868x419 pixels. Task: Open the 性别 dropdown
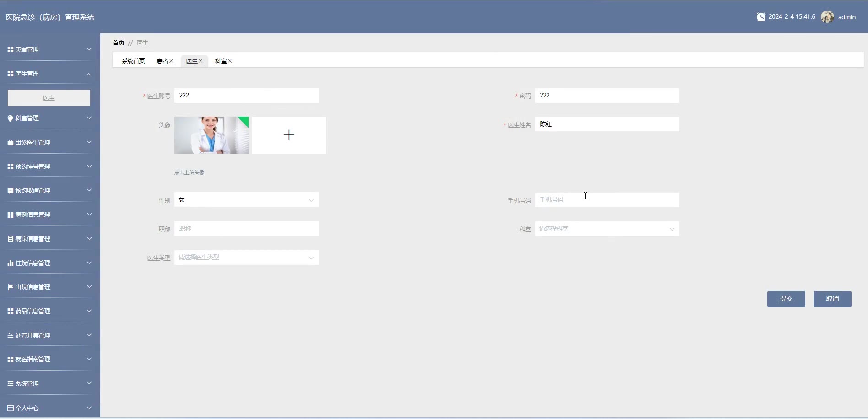coord(246,200)
